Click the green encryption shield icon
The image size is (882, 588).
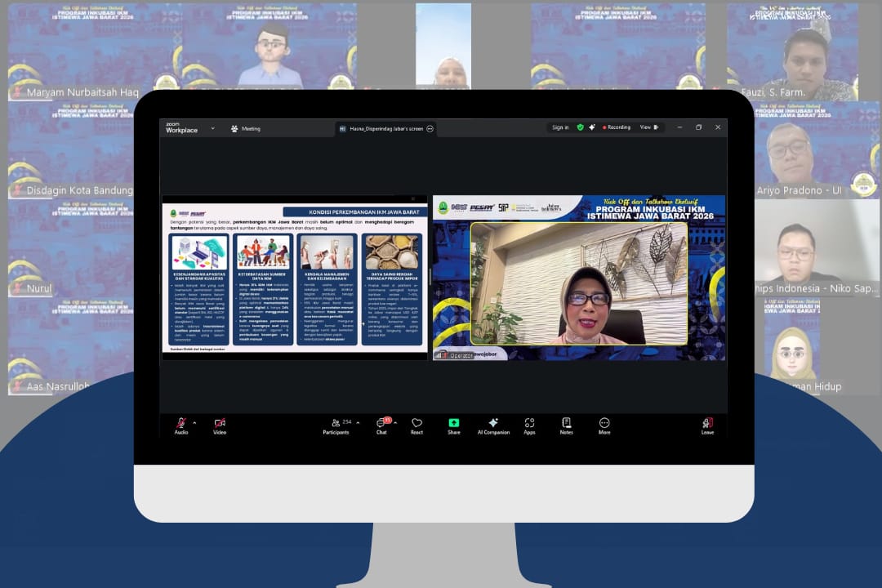[x=581, y=127]
